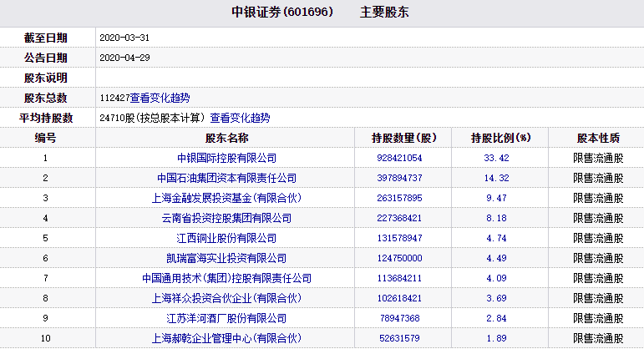The height and width of the screenshot is (349, 644).
Task: Select share count 78947368
Action: pyautogui.click(x=399, y=319)
